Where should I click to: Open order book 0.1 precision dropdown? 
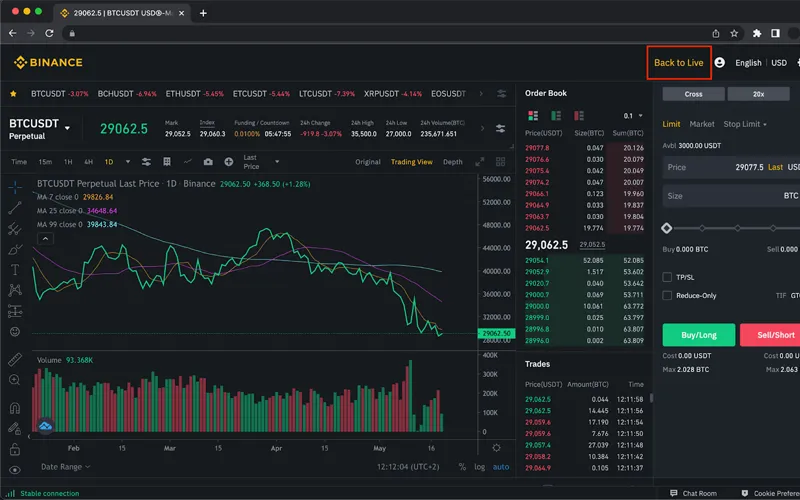pyautogui.click(x=633, y=116)
